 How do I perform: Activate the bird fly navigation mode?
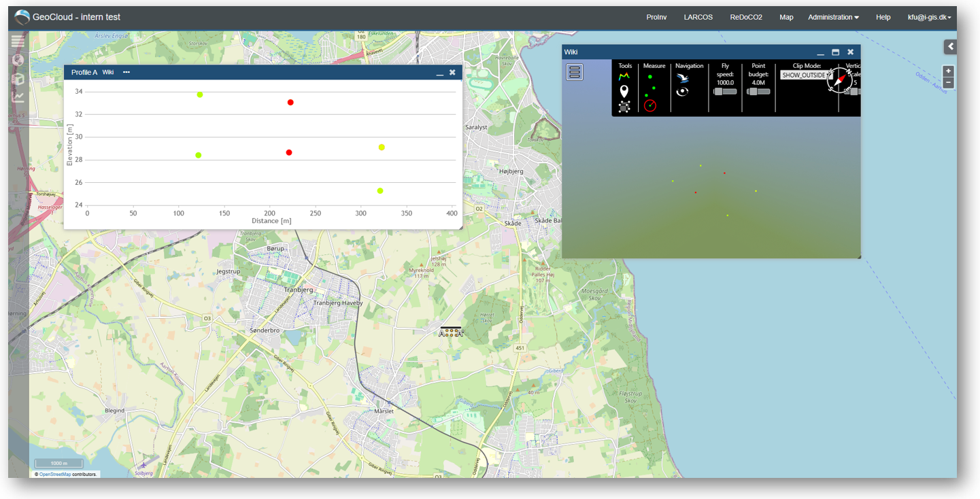tap(683, 78)
